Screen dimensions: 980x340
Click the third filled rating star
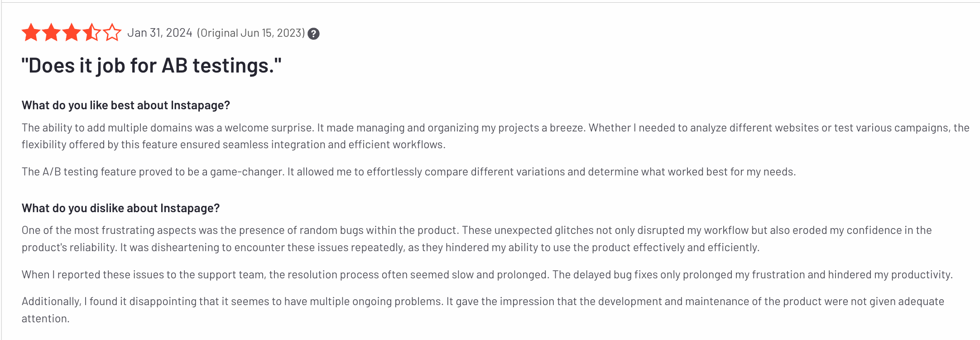(72, 33)
